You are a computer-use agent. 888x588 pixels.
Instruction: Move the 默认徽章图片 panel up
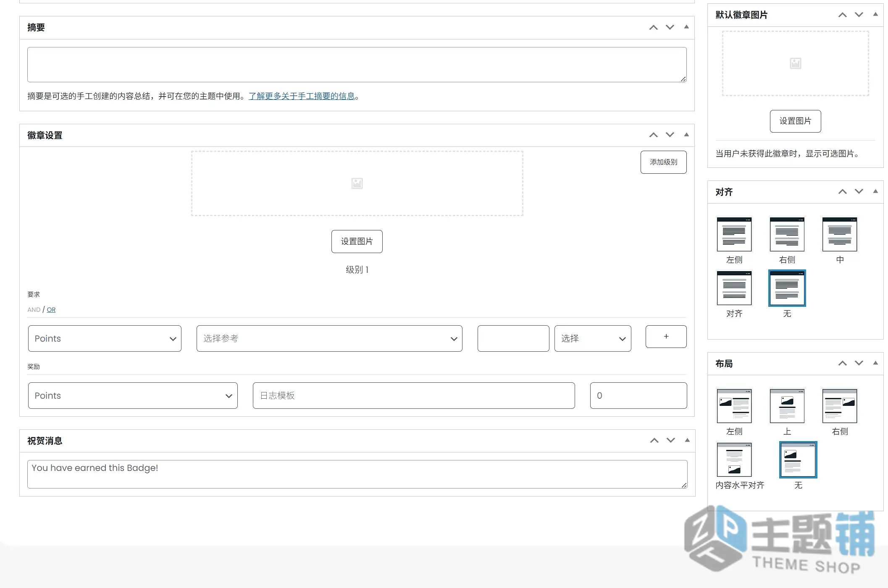(842, 15)
